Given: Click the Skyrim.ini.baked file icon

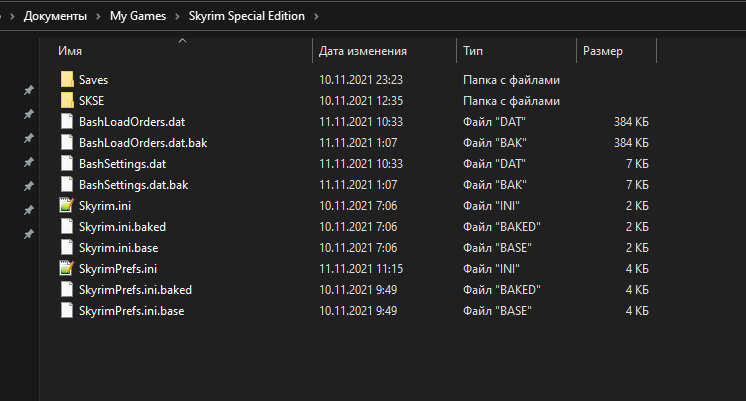Looking at the screenshot, I should coord(67,226).
